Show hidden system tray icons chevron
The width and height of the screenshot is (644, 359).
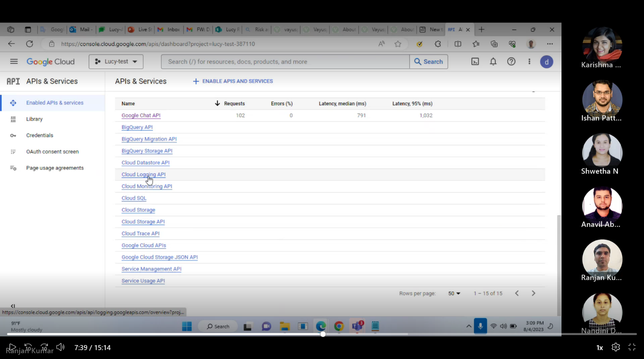click(x=468, y=326)
